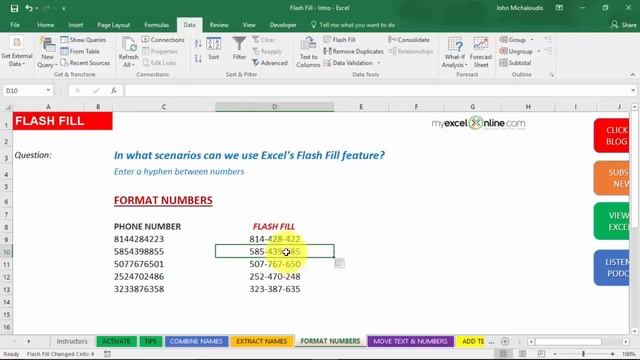
Task: Open the COMBINE NAMES sheet tab
Action: pos(196,341)
